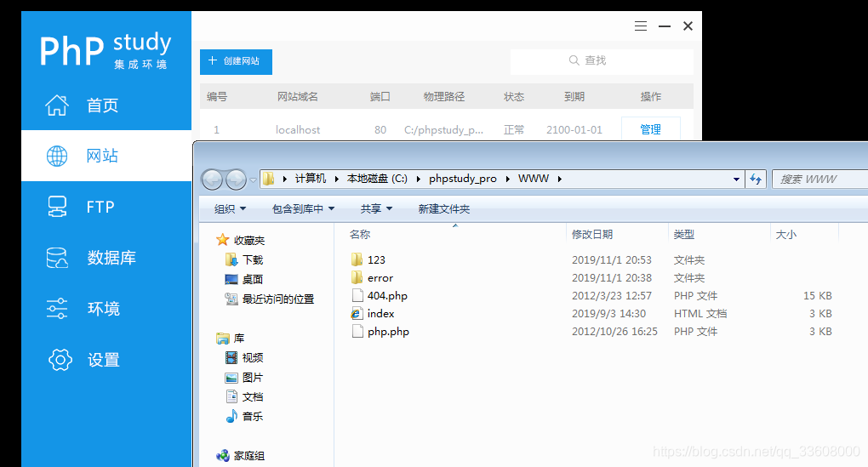Open the 设置 settings section

coord(106,360)
